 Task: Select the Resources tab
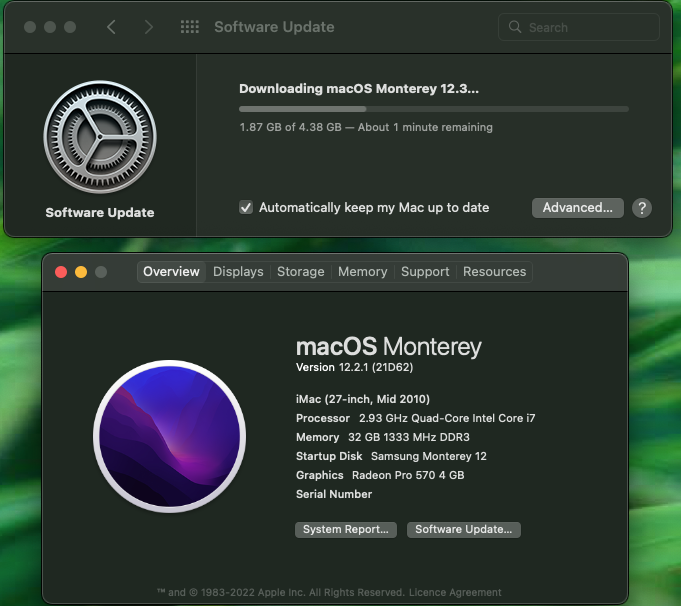[x=494, y=272]
